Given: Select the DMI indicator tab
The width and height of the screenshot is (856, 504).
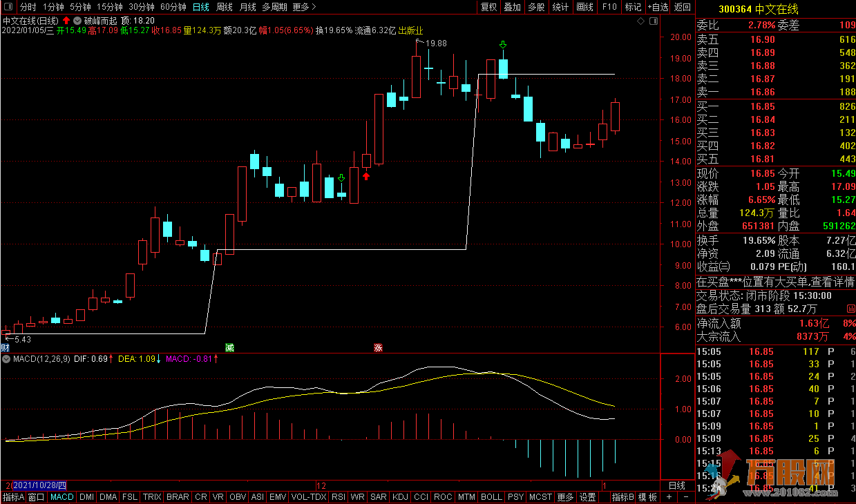Looking at the screenshot, I should 86,497.
